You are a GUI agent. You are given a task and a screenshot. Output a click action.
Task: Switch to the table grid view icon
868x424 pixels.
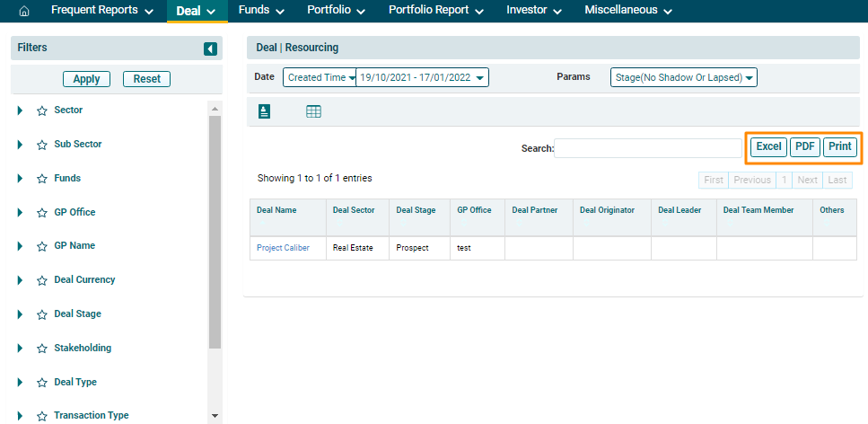313,111
